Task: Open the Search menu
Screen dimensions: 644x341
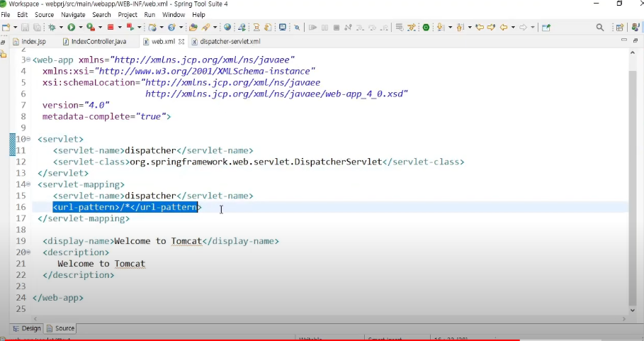Action: click(x=101, y=14)
